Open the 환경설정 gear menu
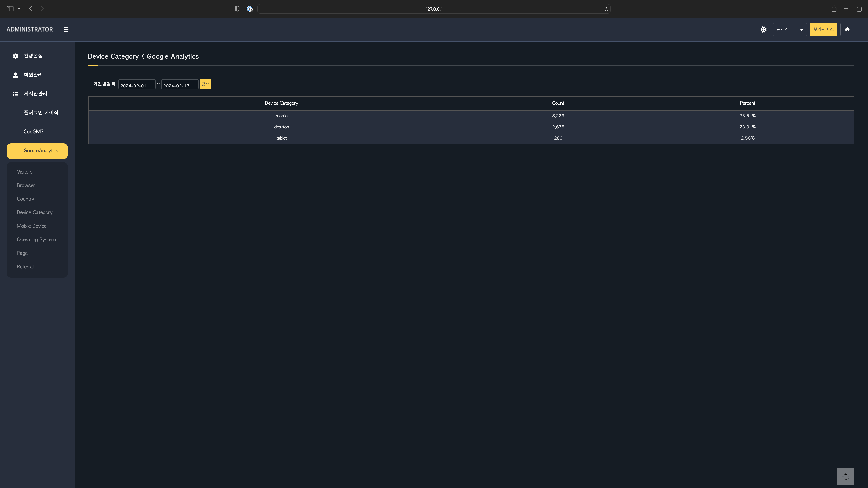Screen dimensions: 868x488 pos(33,56)
